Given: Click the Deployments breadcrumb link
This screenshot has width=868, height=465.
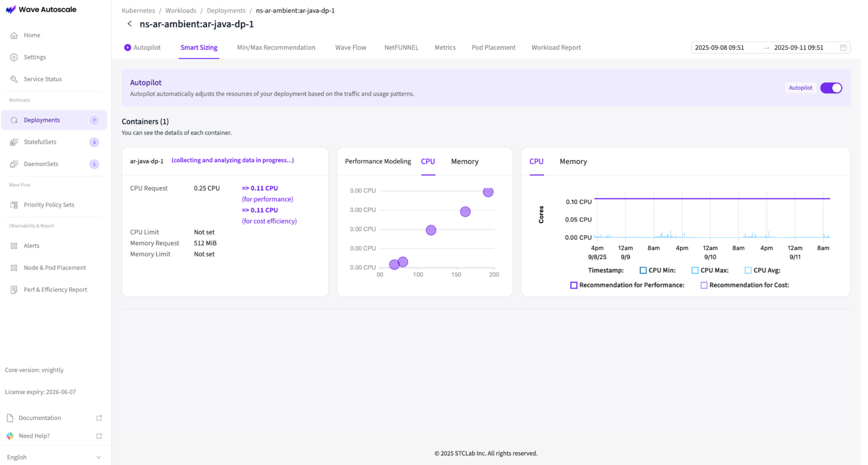Looking at the screenshot, I should (x=226, y=10).
